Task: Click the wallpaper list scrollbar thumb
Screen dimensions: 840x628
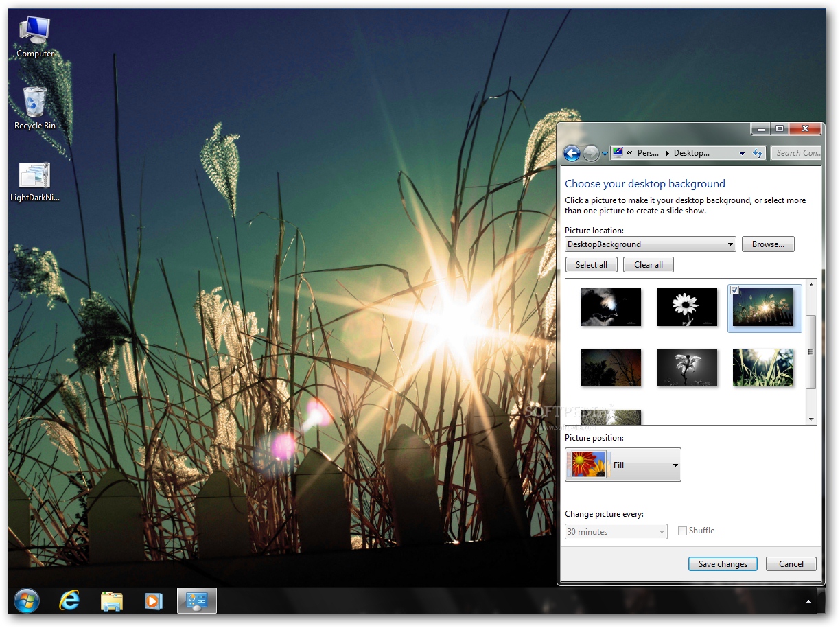Action: (811, 352)
